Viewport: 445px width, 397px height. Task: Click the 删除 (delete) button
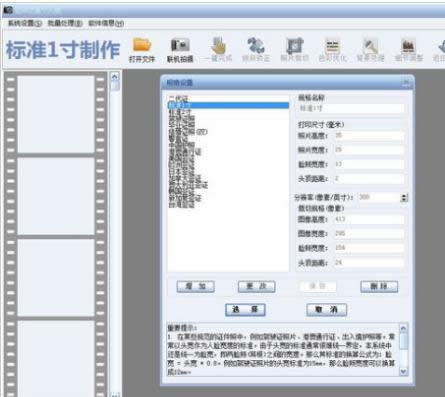[379, 286]
